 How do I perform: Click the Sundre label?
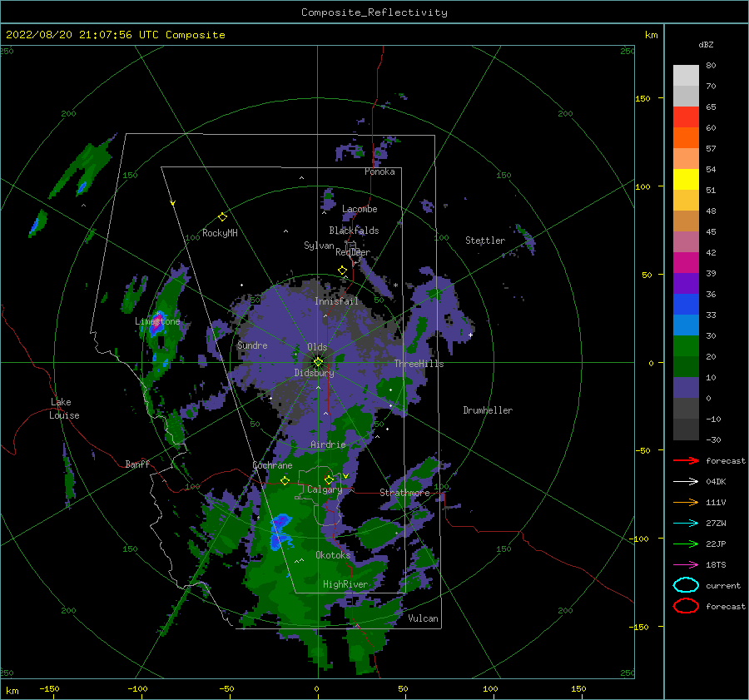(x=252, y=345)
